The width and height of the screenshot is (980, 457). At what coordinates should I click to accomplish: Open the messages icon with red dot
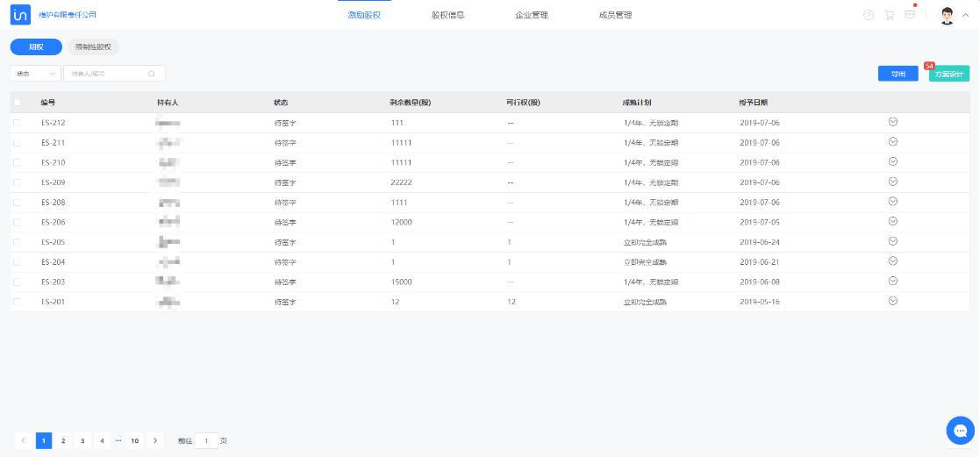coord(910,14)
